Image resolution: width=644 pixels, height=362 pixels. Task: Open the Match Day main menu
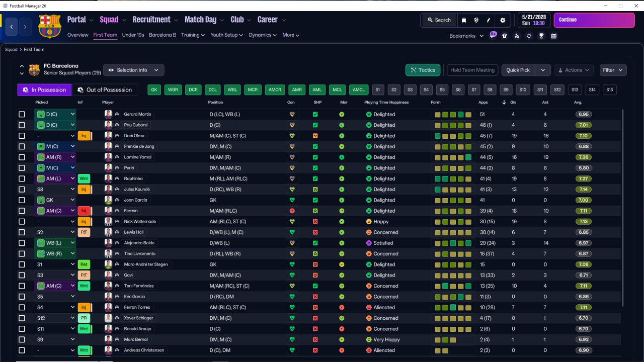(204, 20)
